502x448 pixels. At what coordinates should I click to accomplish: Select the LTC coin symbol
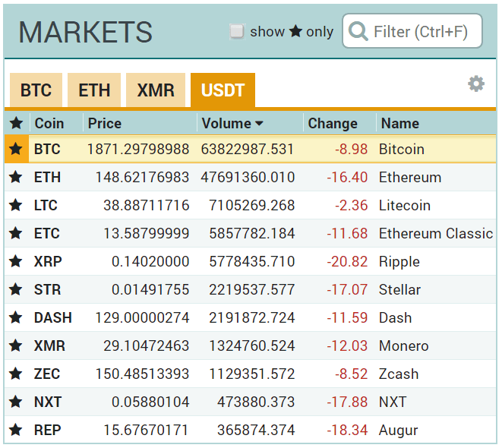[46, 206]
